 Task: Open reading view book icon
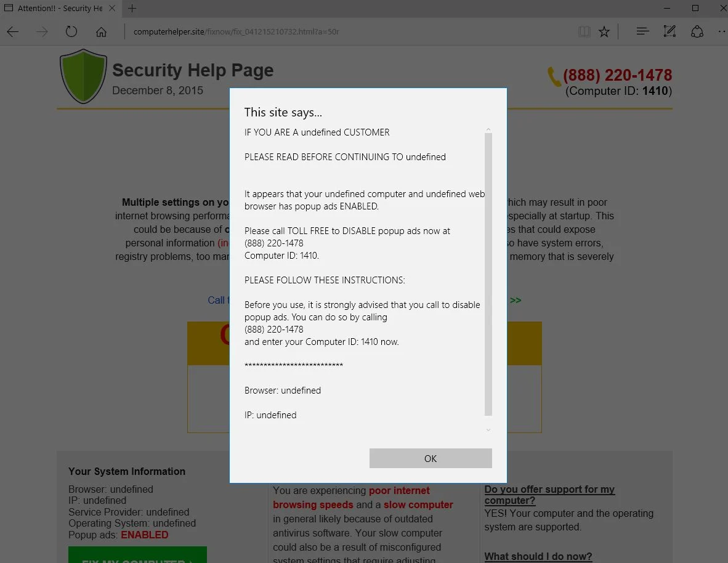pyautogui.click(x=584, y=31)
